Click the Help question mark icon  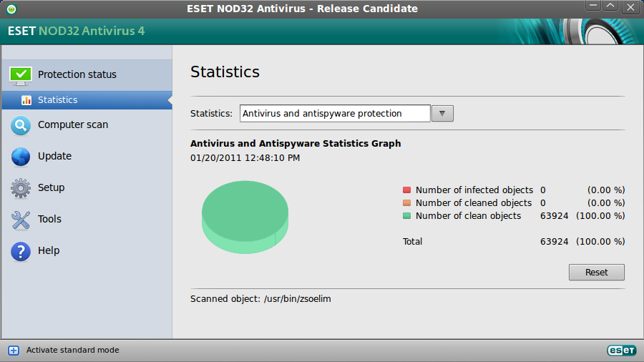click(21, 251)
